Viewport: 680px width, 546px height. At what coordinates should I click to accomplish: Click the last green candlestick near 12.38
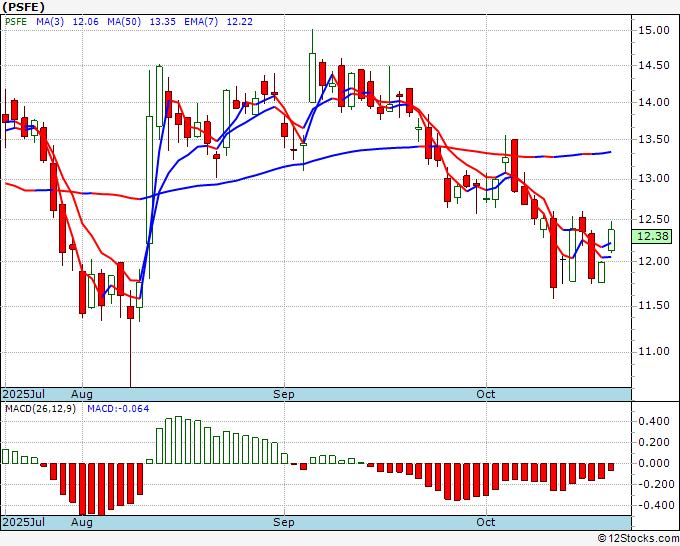click(611, 239)
